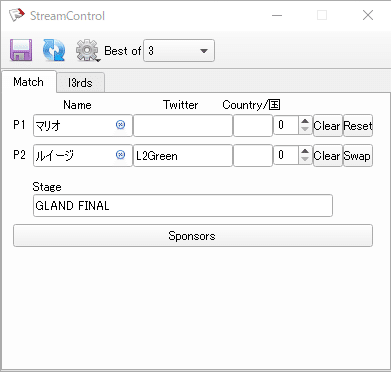Switch to the Match tab
Screen dimensions: 391x372
tap(29, 82)
